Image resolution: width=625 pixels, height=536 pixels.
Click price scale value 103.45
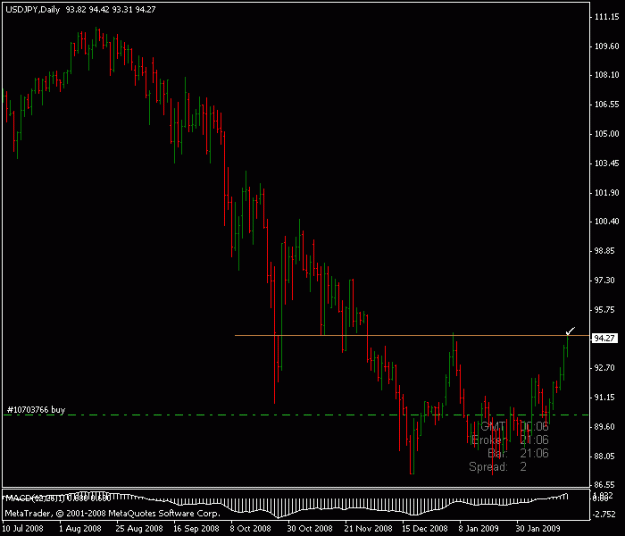pos(607,163)
